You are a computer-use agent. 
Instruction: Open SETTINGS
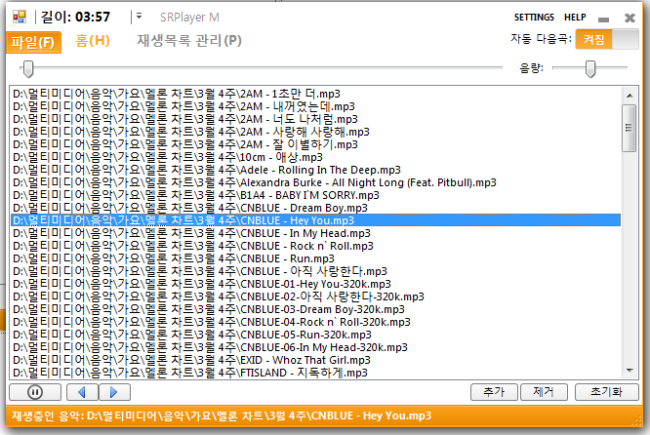[534, 17]
